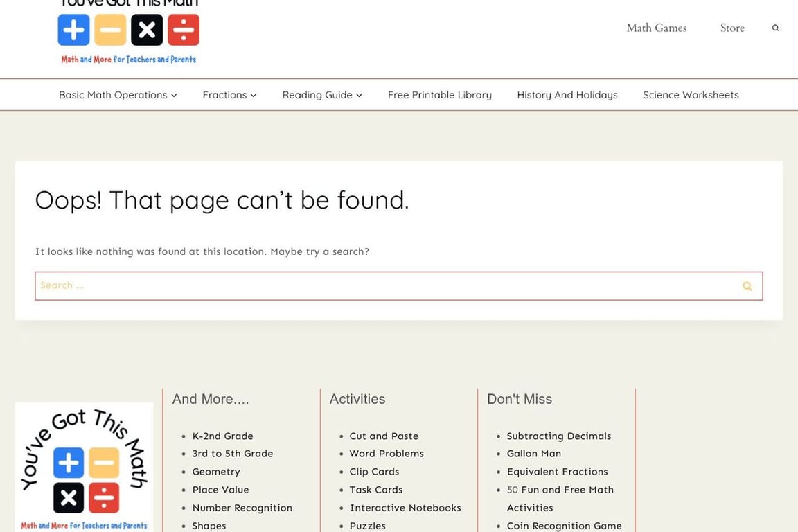Click the search submit icon in search box
Viewport: 798px width, 532px height.
[x=747, y=286]
